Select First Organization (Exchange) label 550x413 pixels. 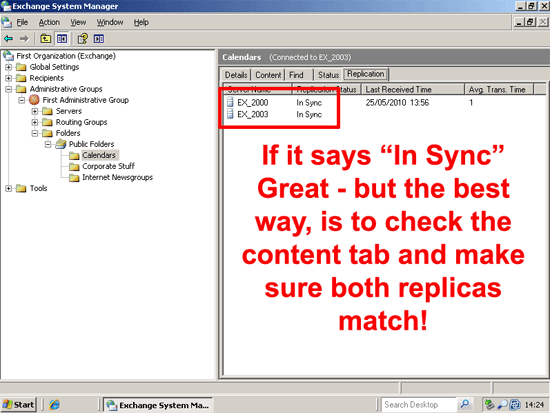[x=66, y=55]
